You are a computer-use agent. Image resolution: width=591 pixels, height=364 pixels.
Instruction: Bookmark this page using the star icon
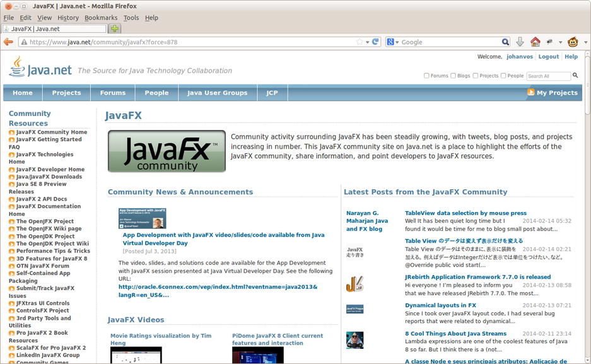pos(360,42)
